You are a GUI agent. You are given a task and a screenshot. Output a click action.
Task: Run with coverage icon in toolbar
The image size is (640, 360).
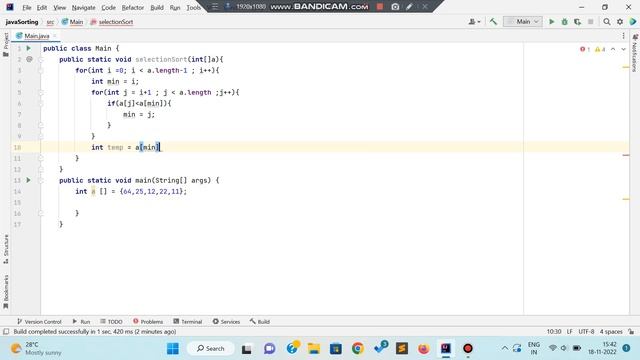tap(577, 22)
